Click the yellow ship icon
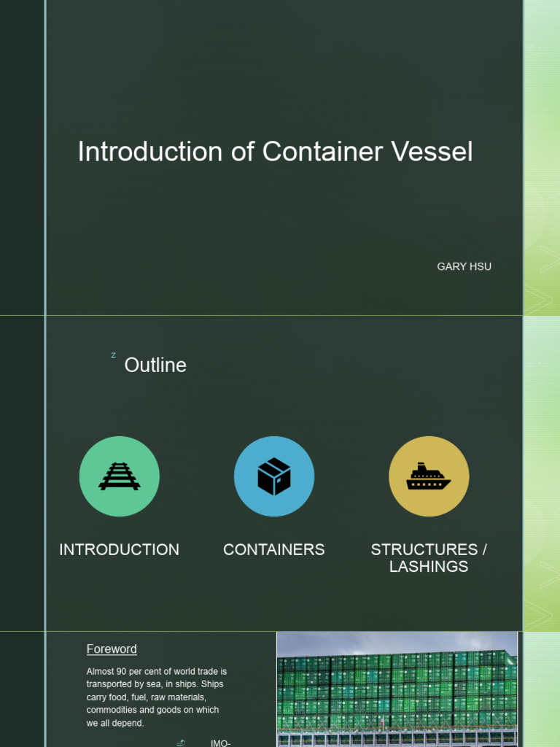The height and width of the screenshot is (747, 560). 429,476
